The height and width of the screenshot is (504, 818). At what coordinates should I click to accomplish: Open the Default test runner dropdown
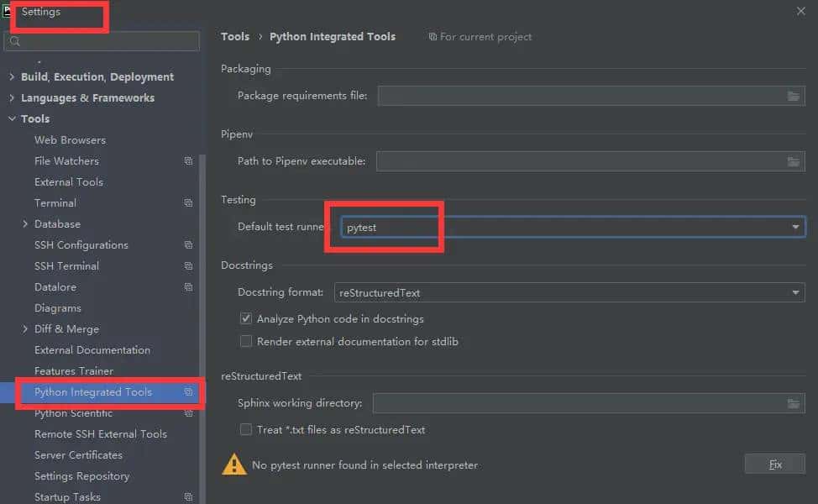tap(794, 227)
